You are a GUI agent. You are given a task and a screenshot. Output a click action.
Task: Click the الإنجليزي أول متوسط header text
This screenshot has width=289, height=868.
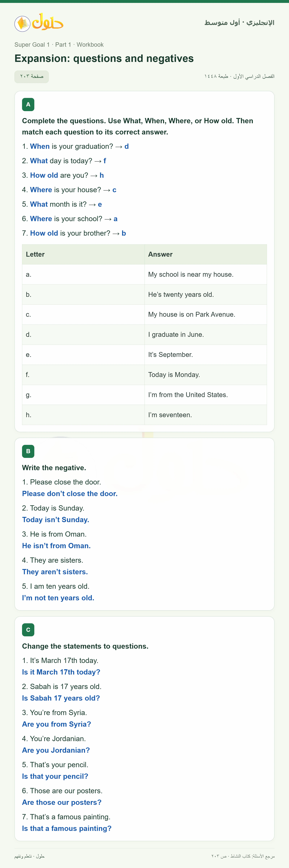pyautogui.click(x=239, y=23)
